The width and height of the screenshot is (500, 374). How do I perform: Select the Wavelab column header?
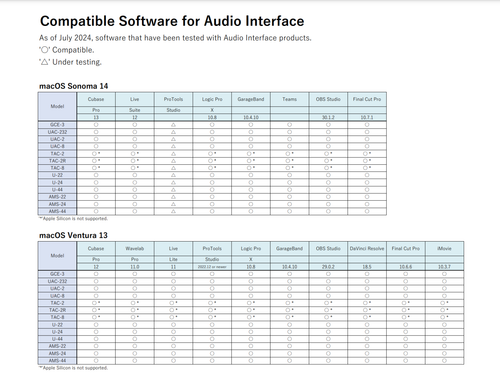coord(135,248)
